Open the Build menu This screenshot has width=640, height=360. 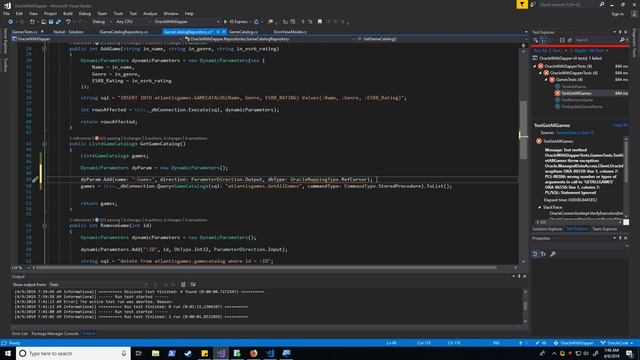(x=68, y=13)
